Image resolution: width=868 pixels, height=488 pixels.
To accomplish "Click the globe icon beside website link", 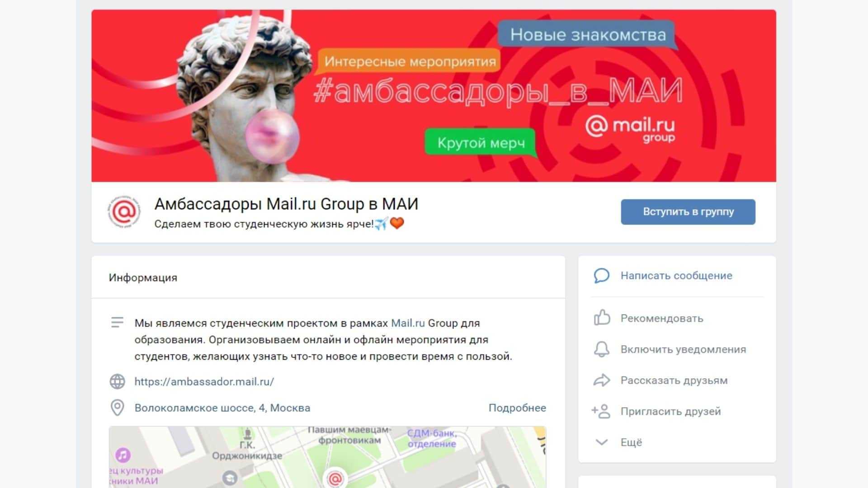I will [x=118, y=381].
